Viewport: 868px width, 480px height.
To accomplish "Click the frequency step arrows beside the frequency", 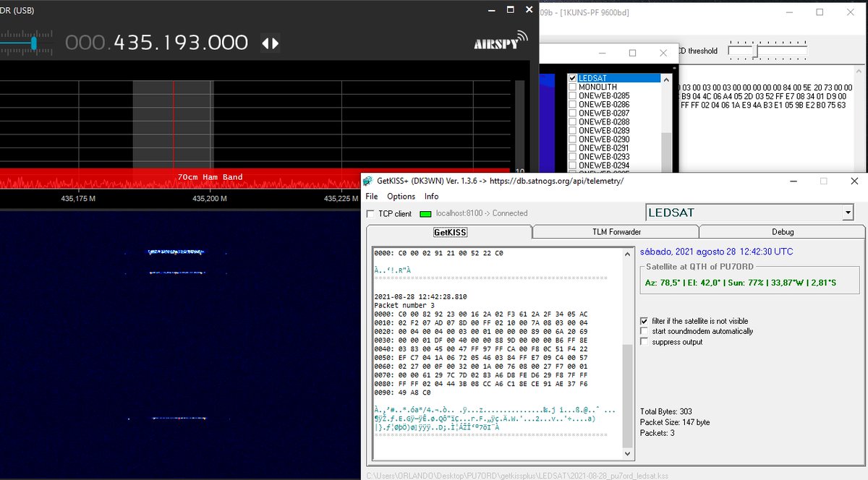I will tap(270, 43).
